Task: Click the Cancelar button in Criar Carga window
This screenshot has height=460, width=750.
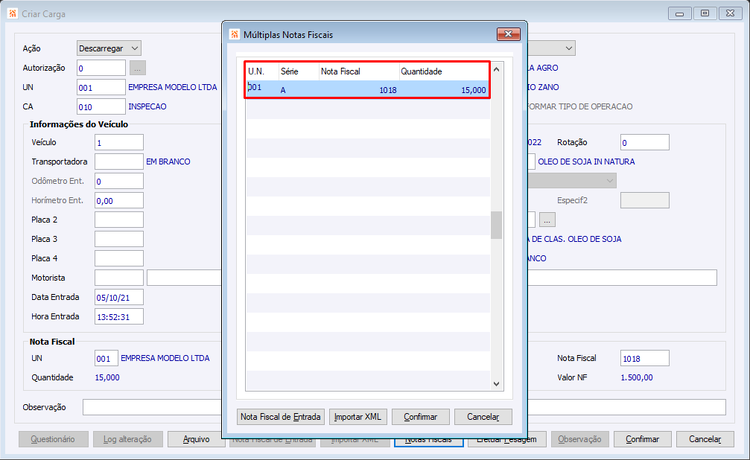Action: [x=705, y=439]
